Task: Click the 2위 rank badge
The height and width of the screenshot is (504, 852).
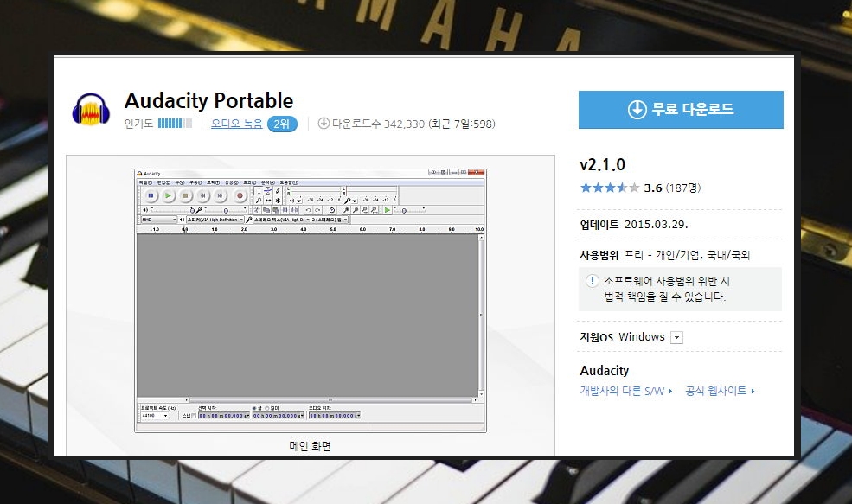Action: coord(281,124)
